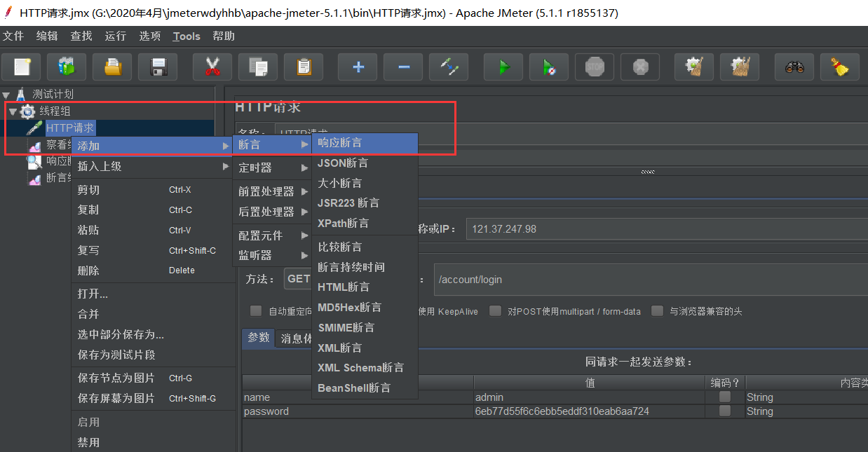Select the 测试计划 flask icon in tree
This screenshot has width=868, height=452.
(21, 94)
